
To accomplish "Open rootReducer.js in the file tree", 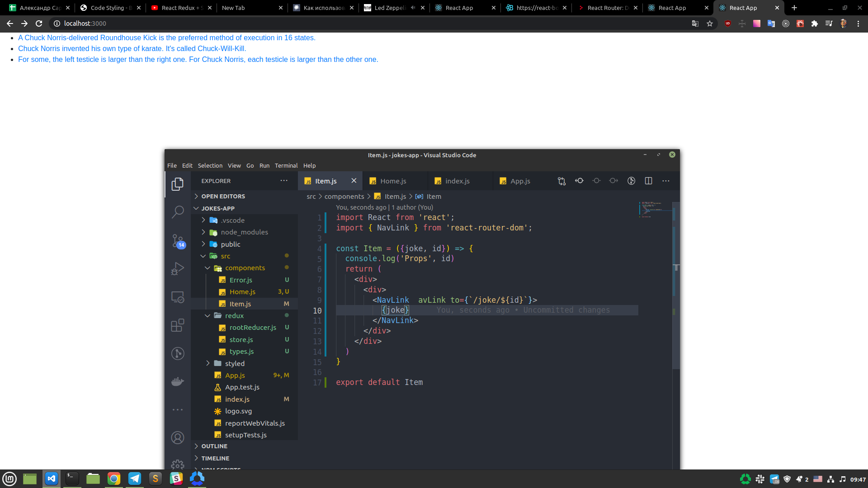I will point(244,328).
